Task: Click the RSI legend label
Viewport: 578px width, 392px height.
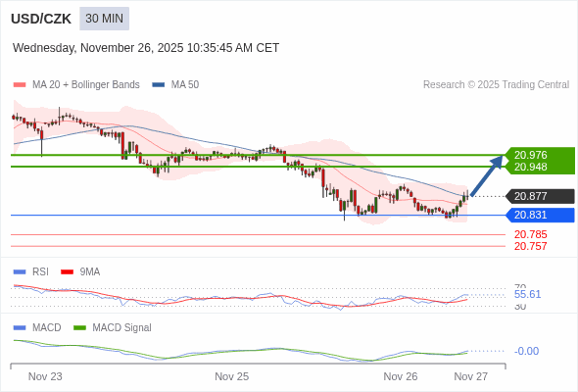Action: [x=40, y=272]
